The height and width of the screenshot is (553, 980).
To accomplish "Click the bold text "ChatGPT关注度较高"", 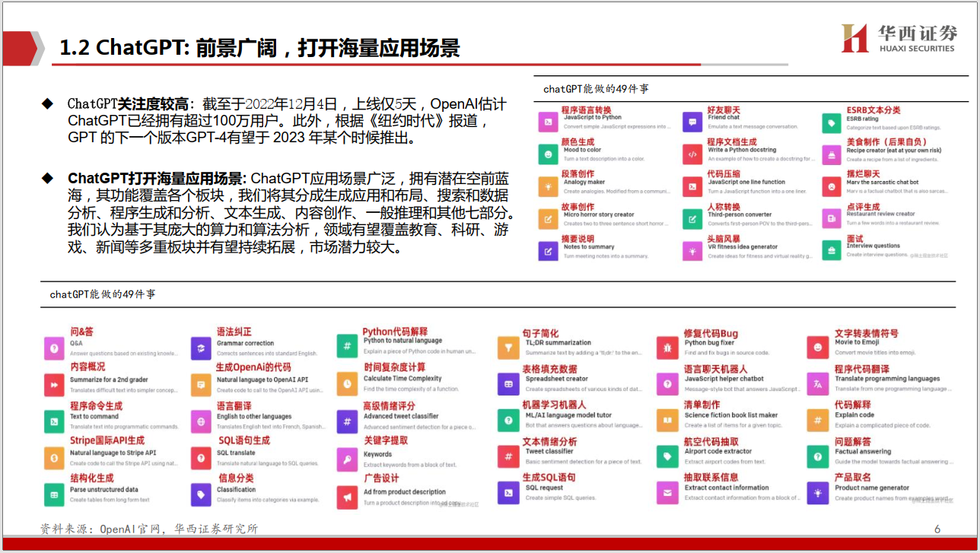I will 127,103.
